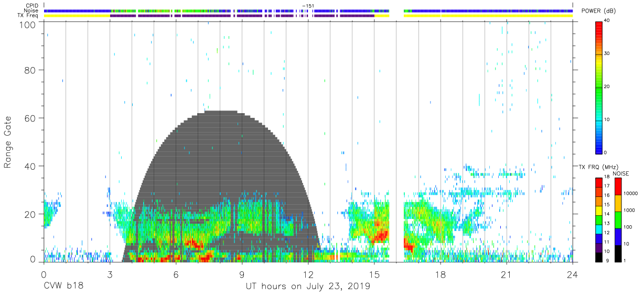The width and height of the screenshot is (644, 297).
Task: Click the noise legend color bar
Action: point(618,219)
